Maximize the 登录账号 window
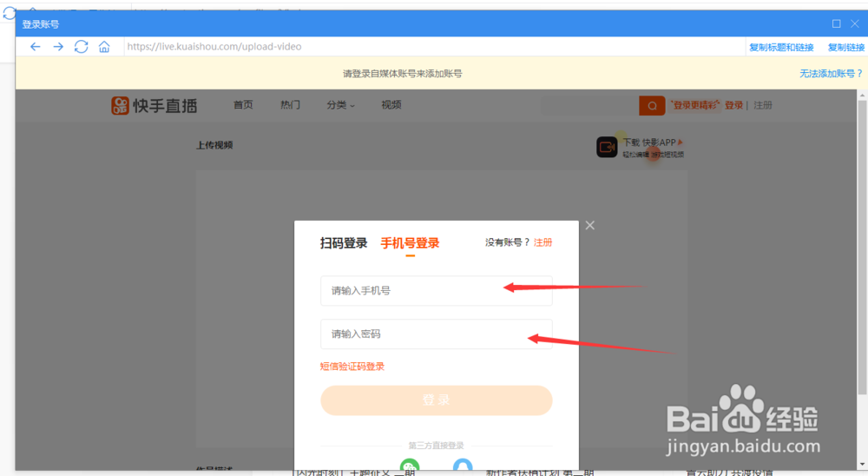 pyautogui.click(x=837, y=23)
